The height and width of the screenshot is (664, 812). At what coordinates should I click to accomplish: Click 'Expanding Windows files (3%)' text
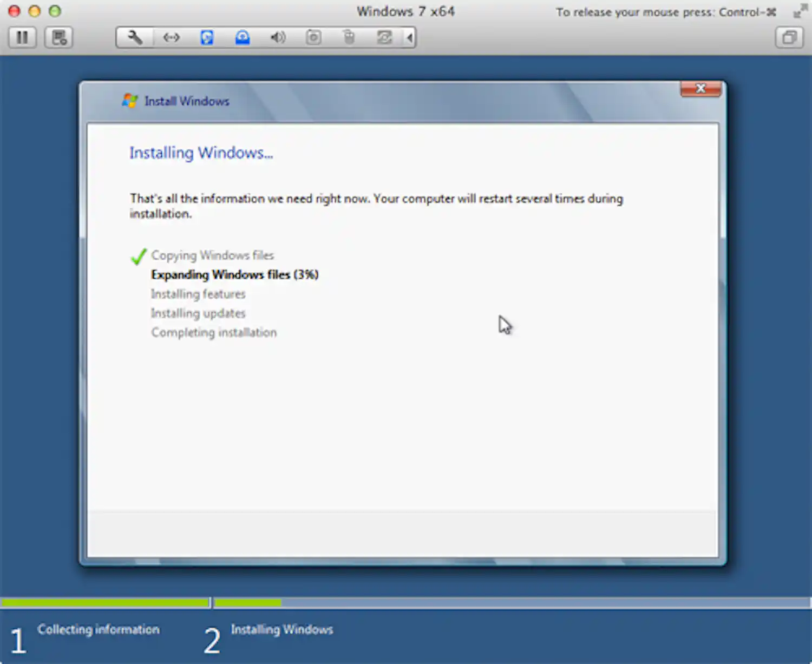coord(234,274)
